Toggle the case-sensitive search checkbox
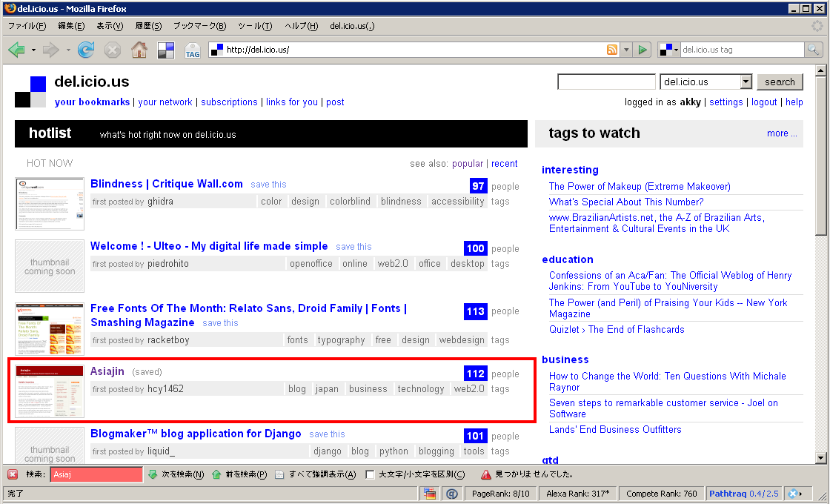Viewport: 830px width, 504px height. (370, 475)
